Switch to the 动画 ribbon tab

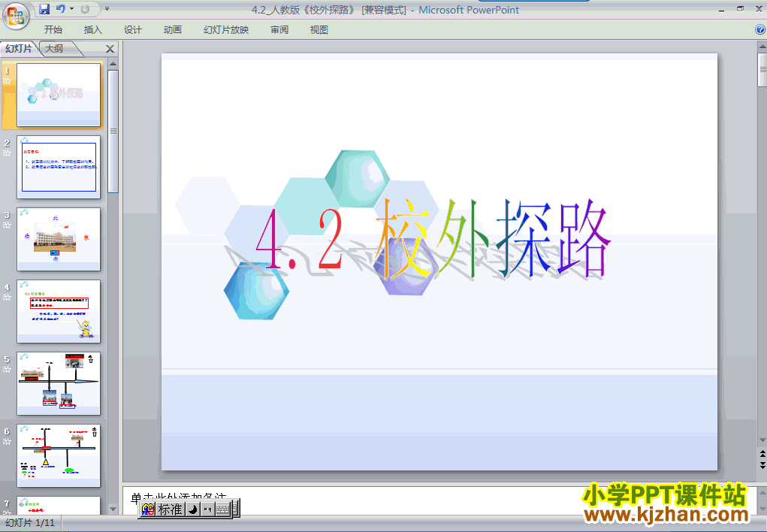[x=172, y=30]
